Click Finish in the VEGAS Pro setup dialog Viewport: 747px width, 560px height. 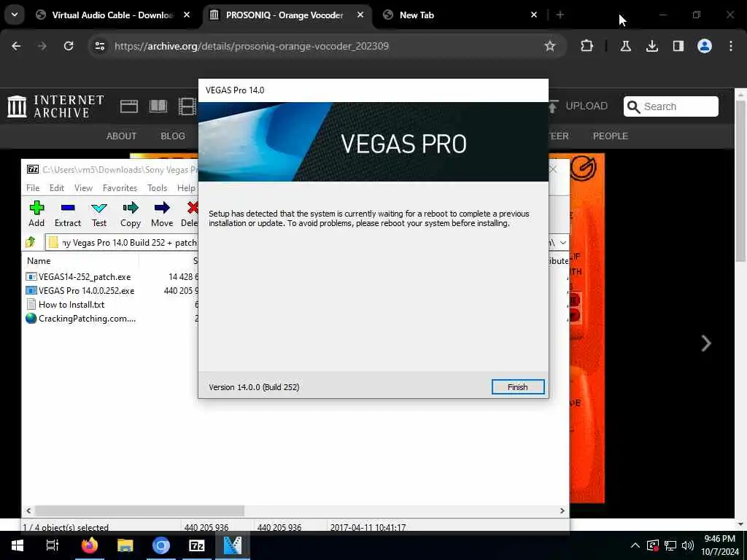(x=517, y=386)
